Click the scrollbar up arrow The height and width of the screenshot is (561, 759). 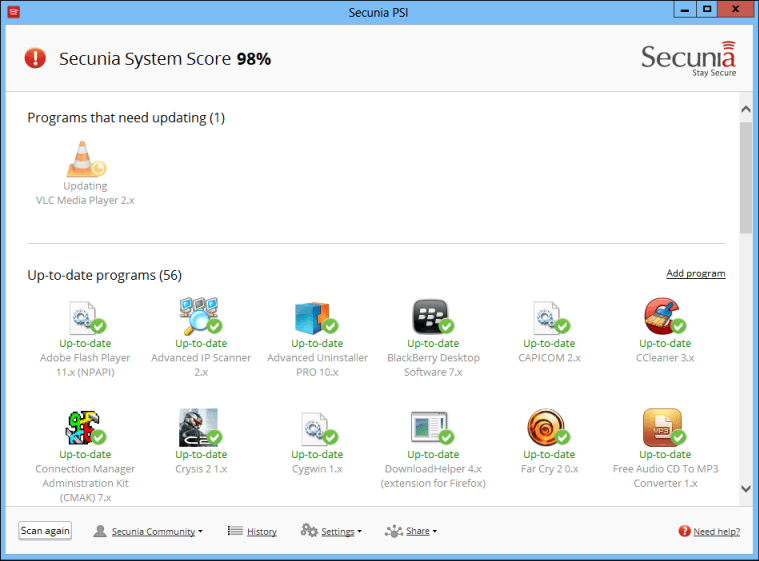[x=746, y=109]
